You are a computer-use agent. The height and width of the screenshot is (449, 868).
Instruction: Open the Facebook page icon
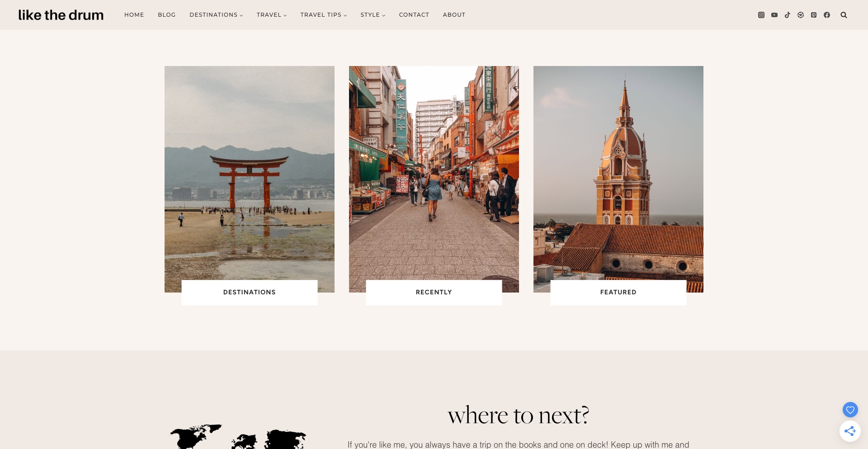(x=827, y=14)
